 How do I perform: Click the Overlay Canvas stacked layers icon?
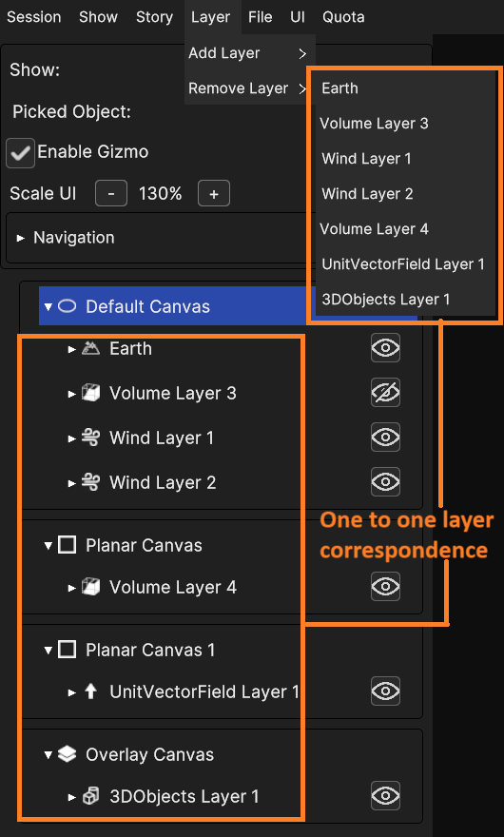[x=67, y=755]
